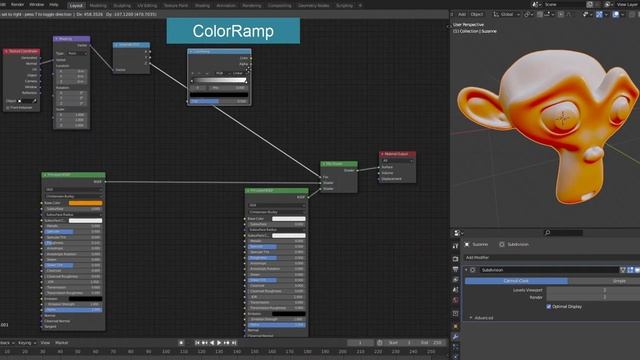Open the Window menu

pyautogui.click(x=36, y=4)
